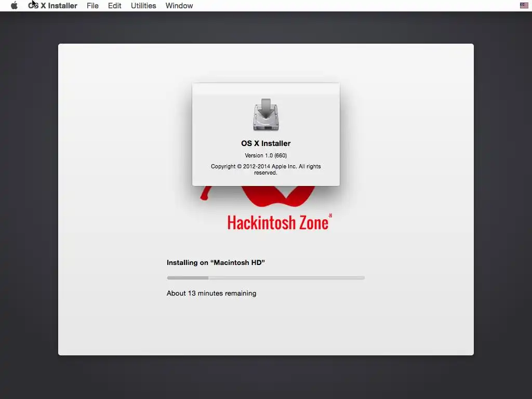Screen dimensions: 532x399
Task: Open the OS X Installer menu
Action: click(52, 6)
